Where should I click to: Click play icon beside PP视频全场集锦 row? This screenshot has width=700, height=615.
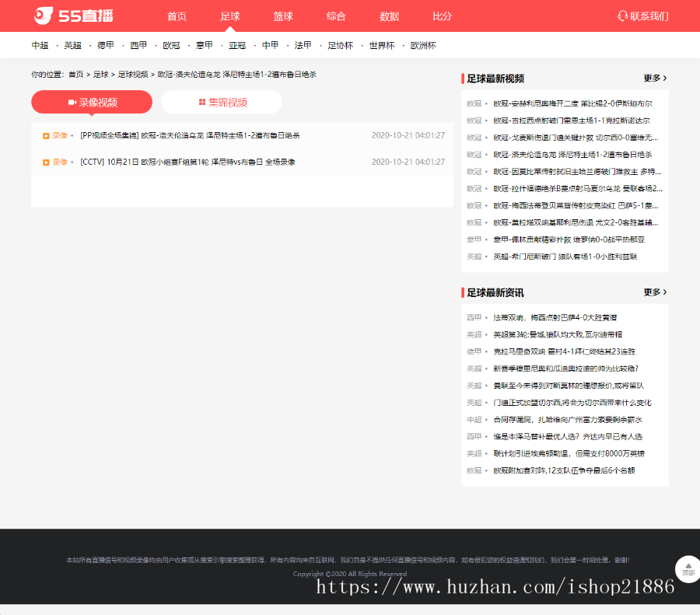(46, 136)
